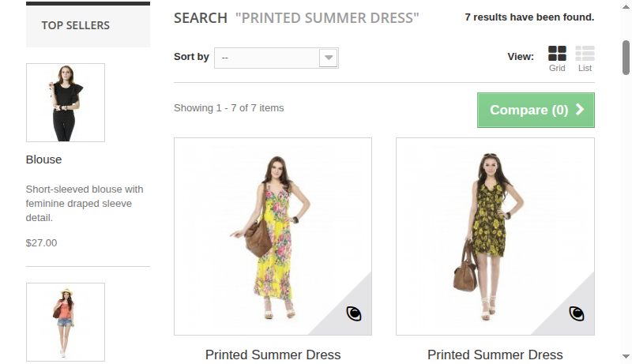Click the page vertical scrollbar thumb
Screen dimensions: 632x364
pyautogui.click(x=626, y=57)
